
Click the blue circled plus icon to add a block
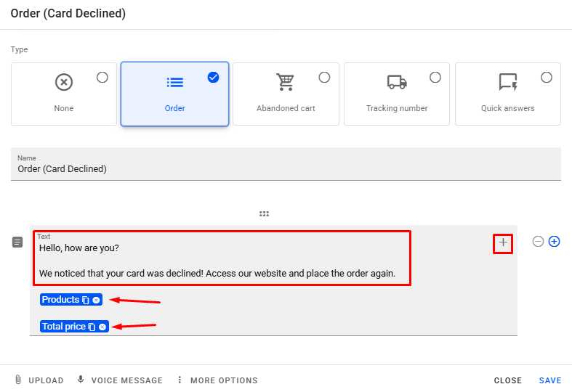(554, 242)
